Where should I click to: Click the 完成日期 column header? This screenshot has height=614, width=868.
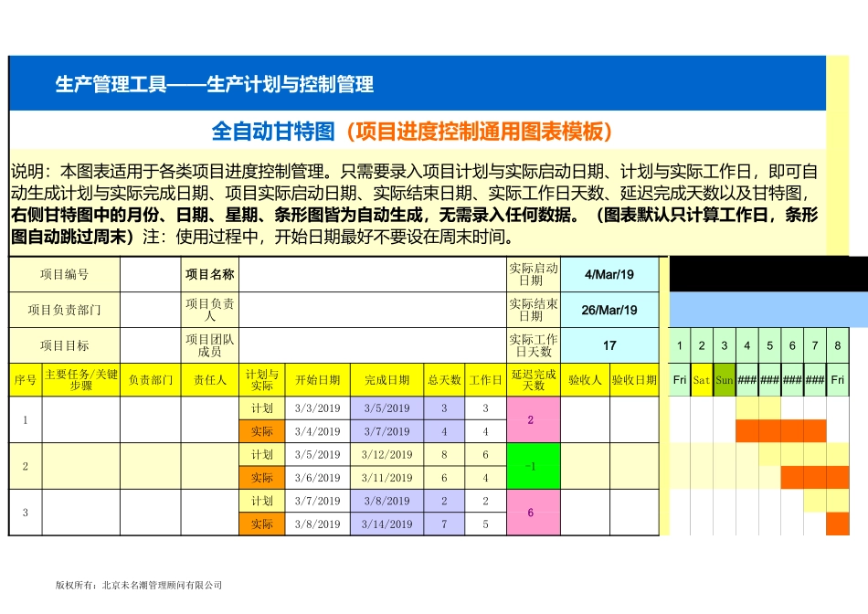(387, 380)
